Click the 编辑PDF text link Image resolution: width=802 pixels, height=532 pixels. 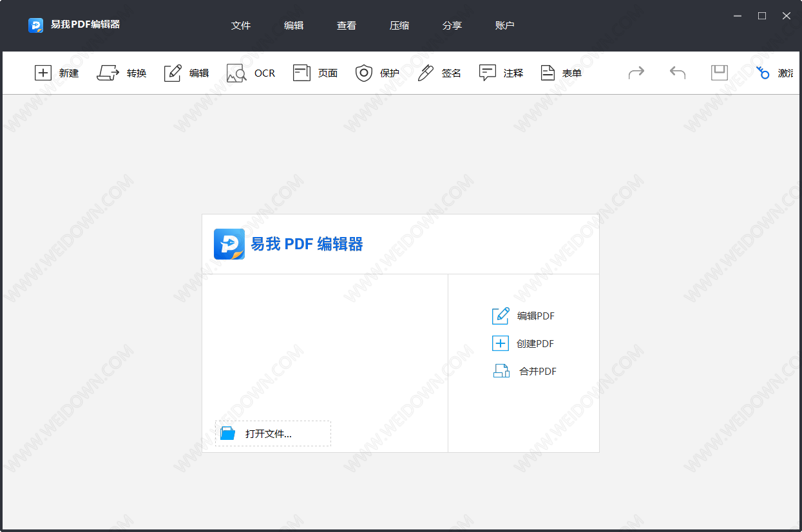[536, 316]
